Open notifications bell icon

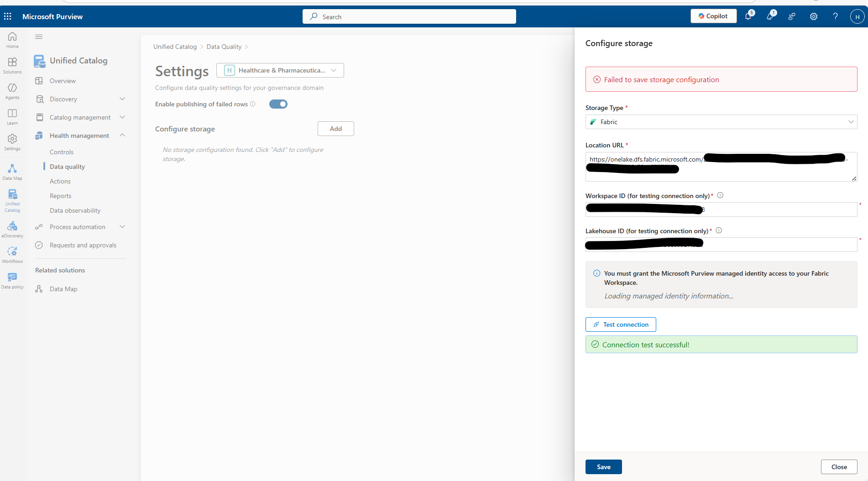pos(748,16)
